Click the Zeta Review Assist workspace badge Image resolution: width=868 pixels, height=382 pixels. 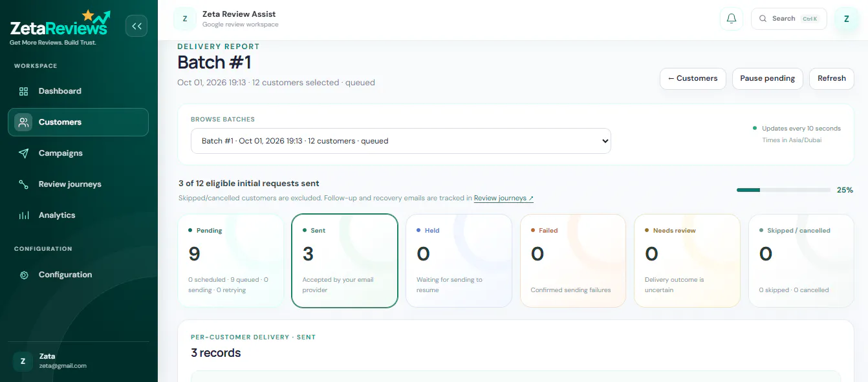185,19
